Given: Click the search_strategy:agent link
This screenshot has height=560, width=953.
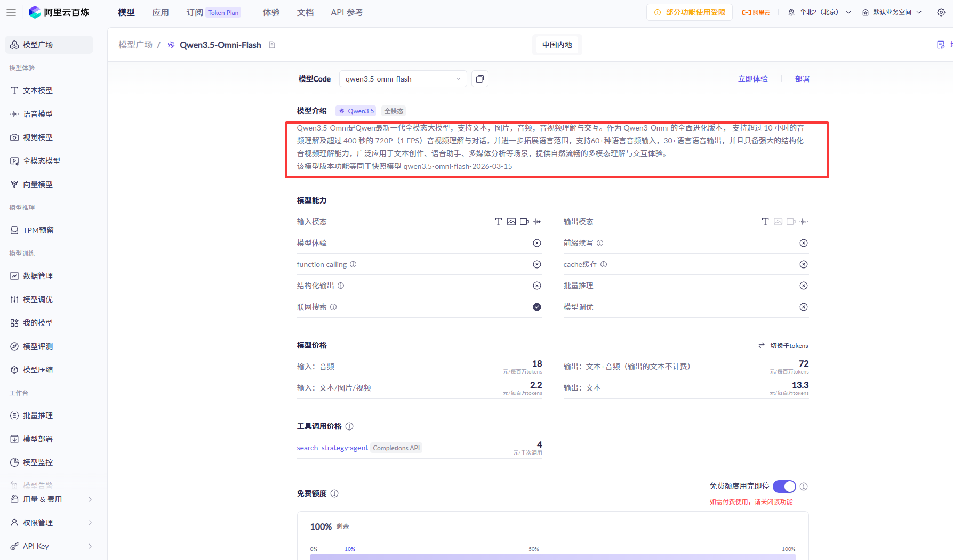Looking at the screenshot, I should (332, 448).
